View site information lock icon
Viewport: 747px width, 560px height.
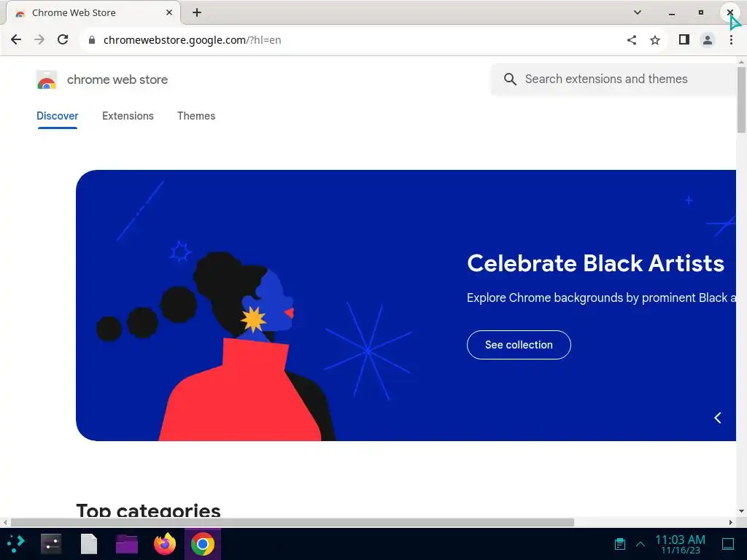tap(92, 40)
